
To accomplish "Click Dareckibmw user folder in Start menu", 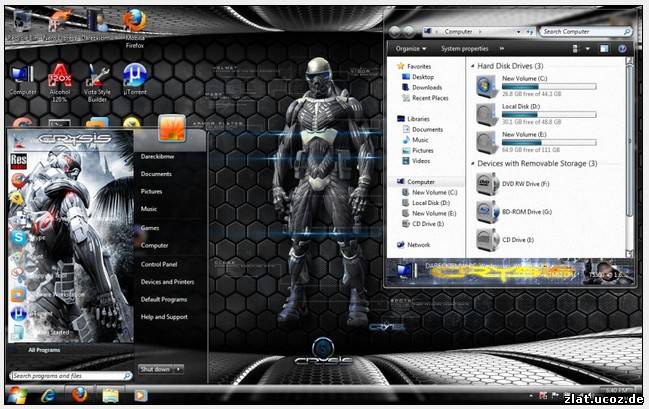I will pos(157,156).
